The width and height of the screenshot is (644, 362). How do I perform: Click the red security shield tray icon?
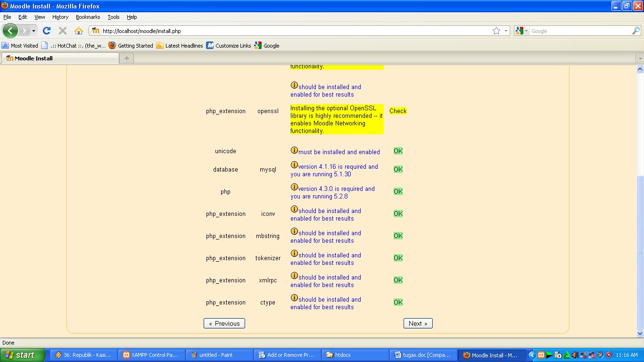click(x=609, y=355)
